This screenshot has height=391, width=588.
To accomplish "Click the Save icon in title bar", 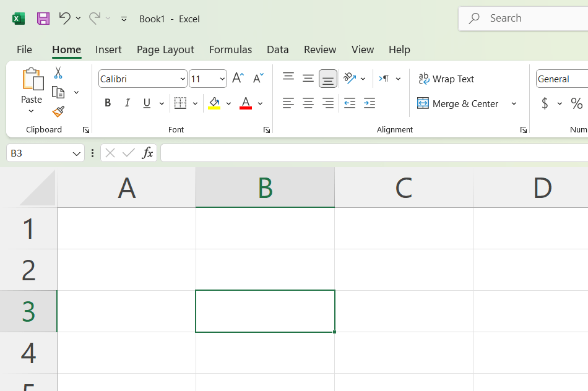I will click(x=43, y=19).
